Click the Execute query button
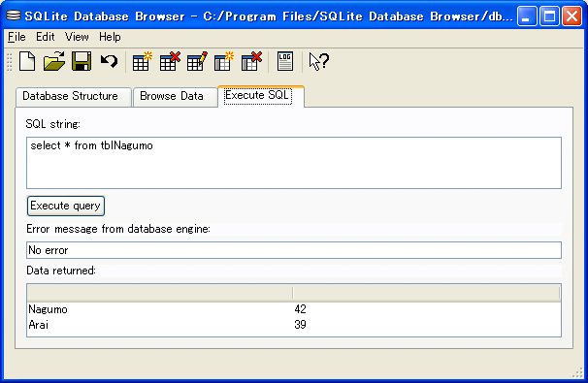This screenshot has width=588, height=383. click(x=66, y=206)
